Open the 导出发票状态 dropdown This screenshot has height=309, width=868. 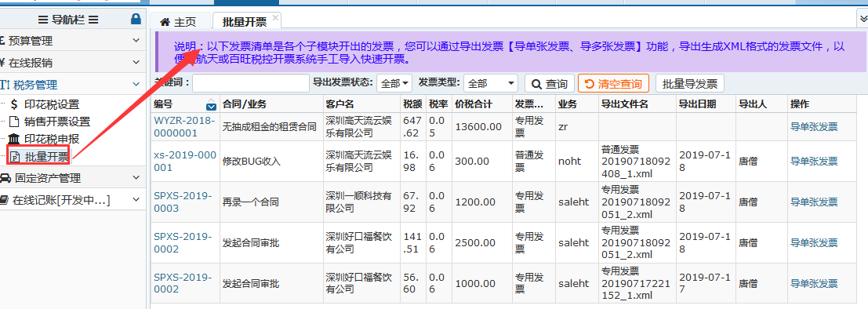(x=394, y=84)
